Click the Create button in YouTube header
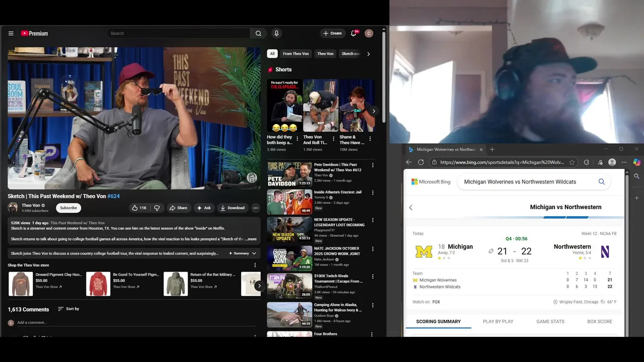Image resolution: width=644 pixels, height=362 pixels. click(333, 33)
